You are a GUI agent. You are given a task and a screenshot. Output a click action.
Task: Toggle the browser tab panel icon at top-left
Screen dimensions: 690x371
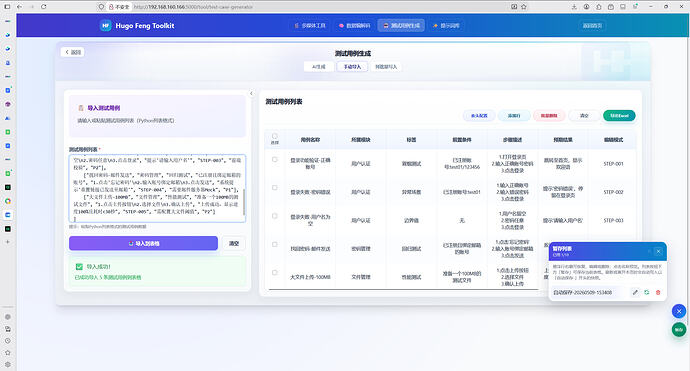pyautogui.click(x=7, y=7)
